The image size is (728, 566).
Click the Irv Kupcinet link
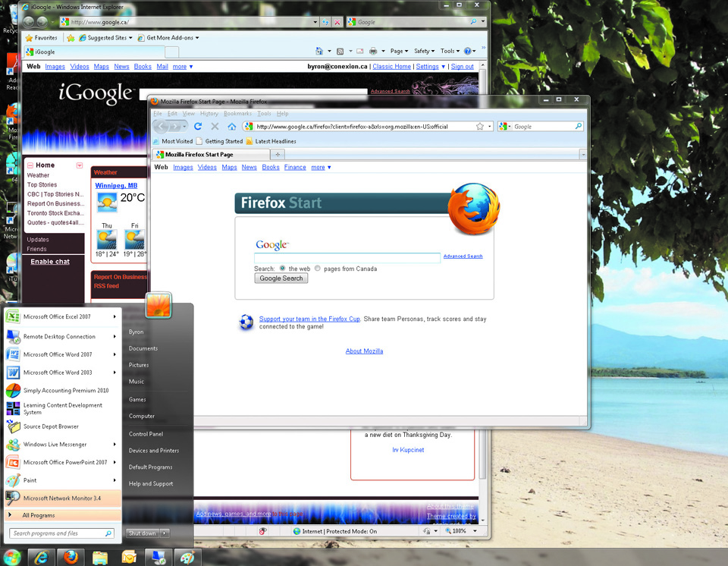tap(408, 450)
